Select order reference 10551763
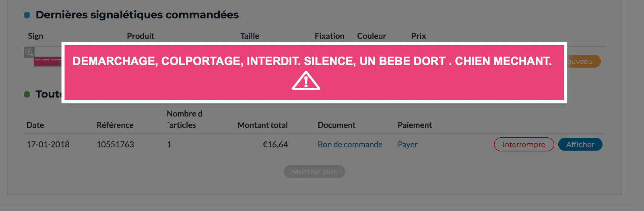This screenshot has width=644, height=211. pyautogui.click(x=115, y=145)
